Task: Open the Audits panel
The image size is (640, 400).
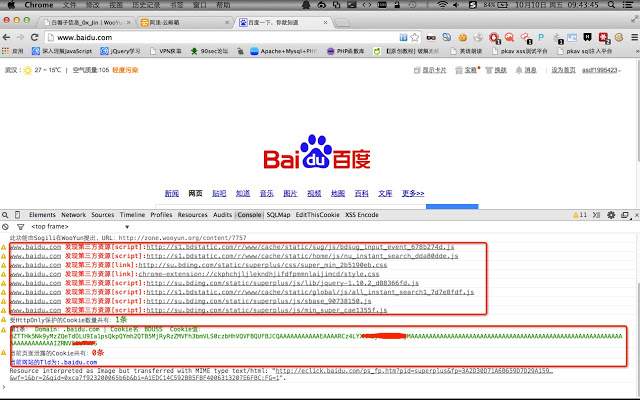Action: point(222,215)
